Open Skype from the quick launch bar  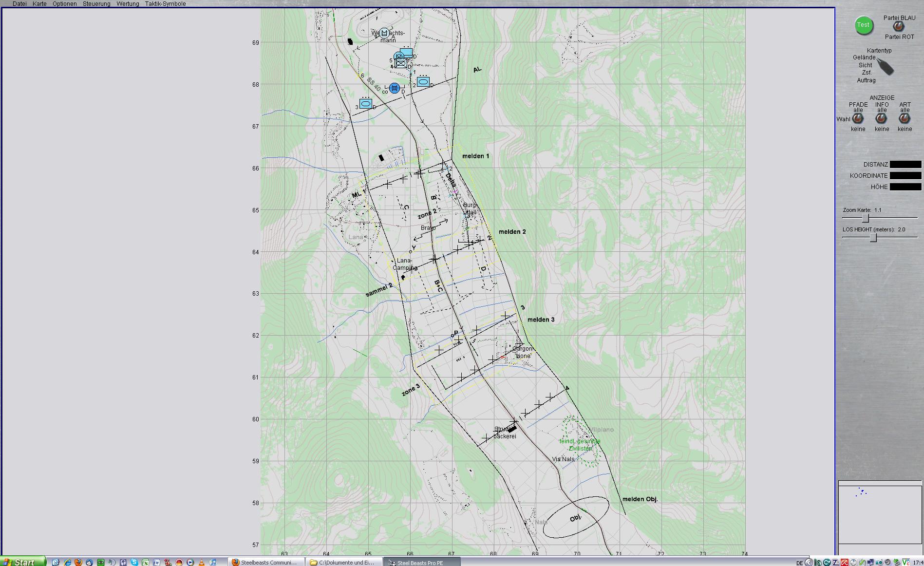134,562
